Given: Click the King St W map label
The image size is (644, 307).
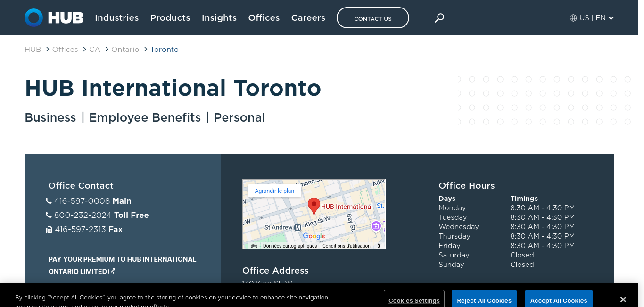Looking at the screenshot, I should tap(317, 221).
